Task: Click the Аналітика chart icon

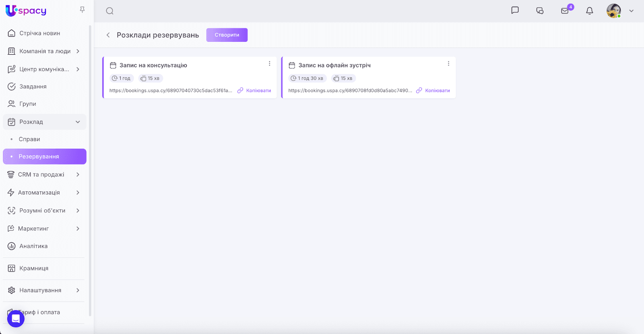Action: (12, 246)
